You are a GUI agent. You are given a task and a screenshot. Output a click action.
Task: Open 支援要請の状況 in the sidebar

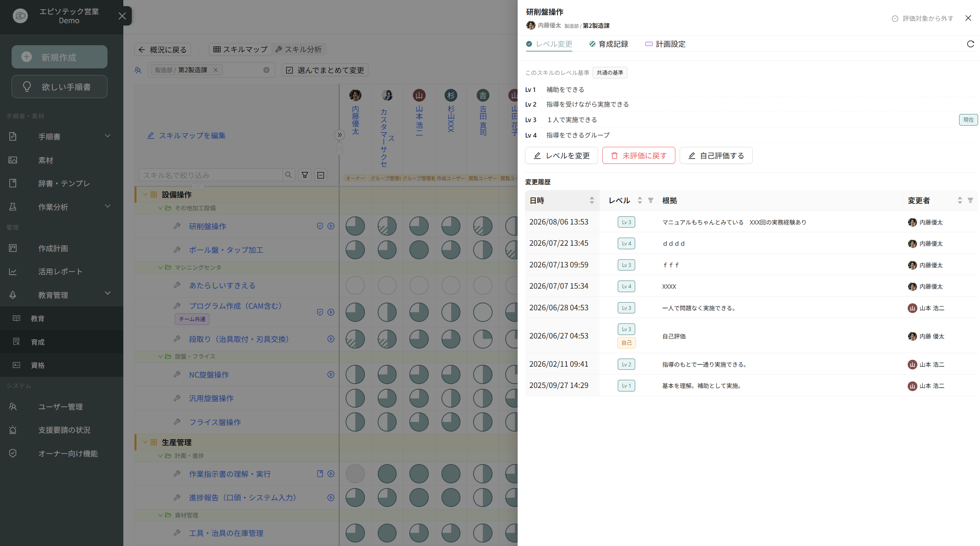61,430
